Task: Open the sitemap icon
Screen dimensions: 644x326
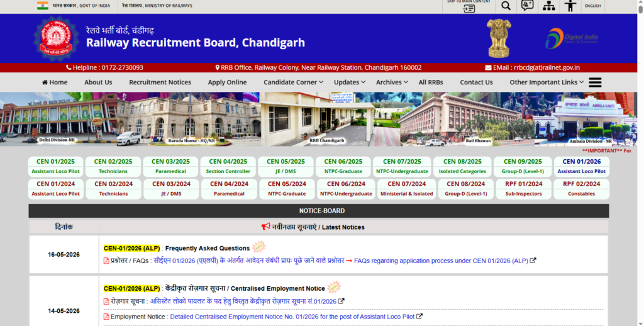Action: tap(548, 6)
